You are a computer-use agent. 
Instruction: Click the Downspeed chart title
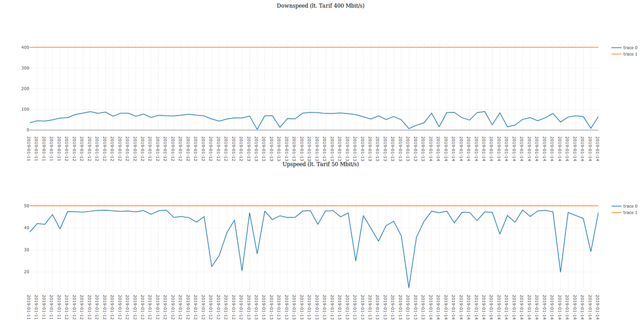click(321, 6)
